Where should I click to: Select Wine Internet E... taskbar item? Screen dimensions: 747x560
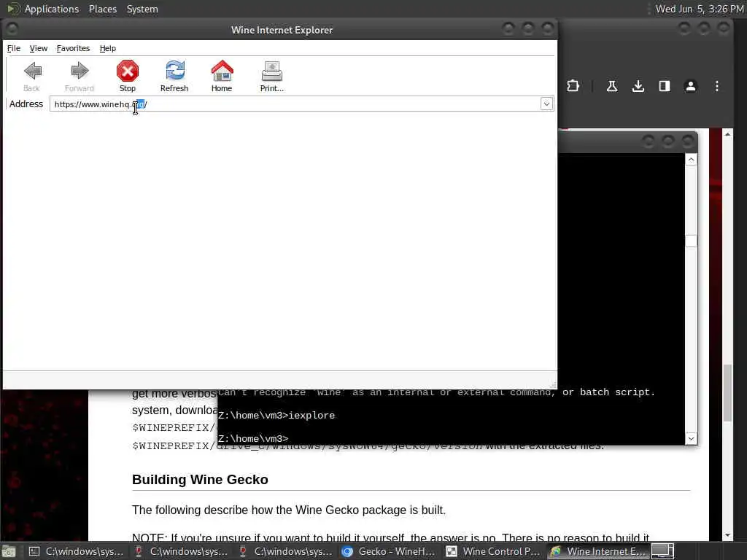(598, 551)
